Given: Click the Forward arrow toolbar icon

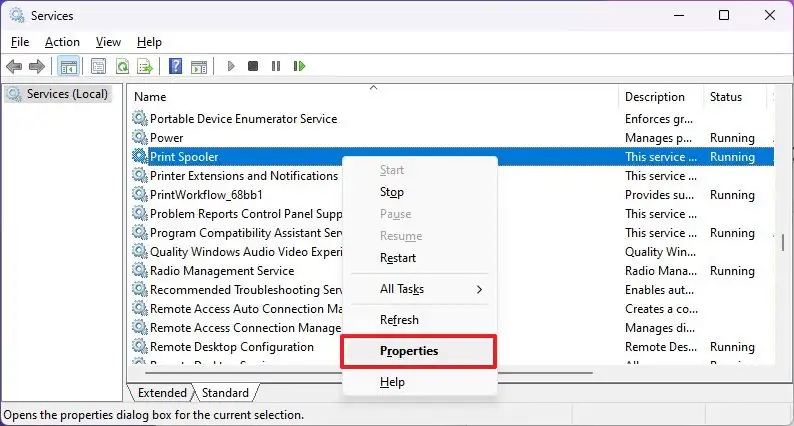Looking at the screenshot, I should click(36, 66).
